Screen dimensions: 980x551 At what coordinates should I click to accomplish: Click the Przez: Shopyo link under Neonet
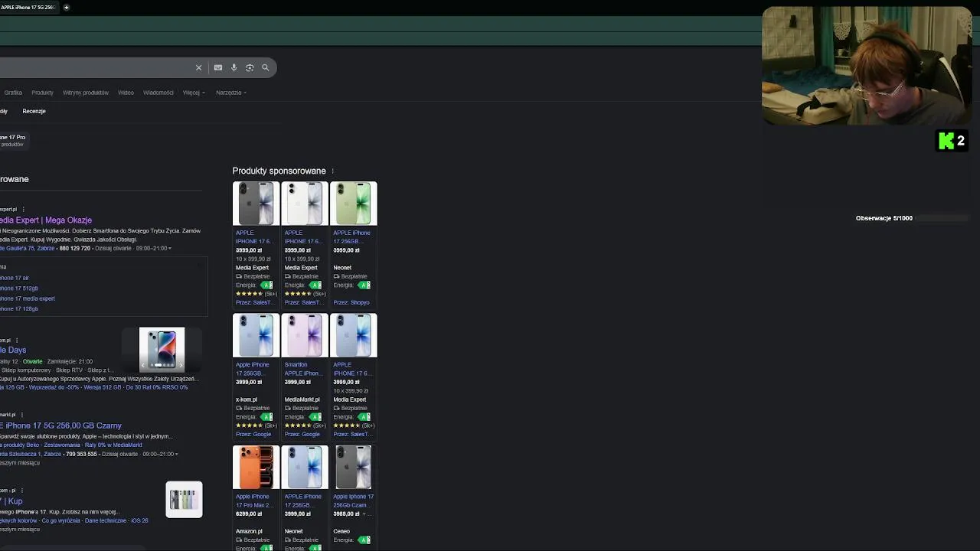(351, 302)
